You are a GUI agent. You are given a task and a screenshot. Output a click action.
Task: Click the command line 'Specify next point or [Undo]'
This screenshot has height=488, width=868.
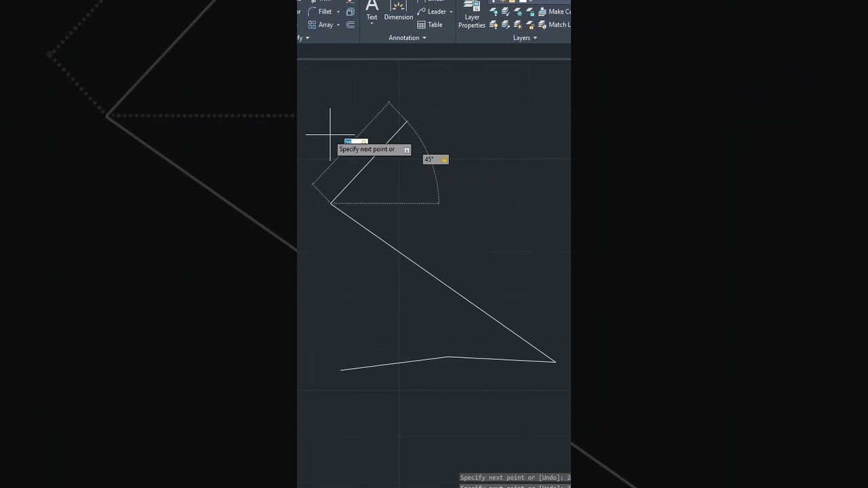click(515, 478)
